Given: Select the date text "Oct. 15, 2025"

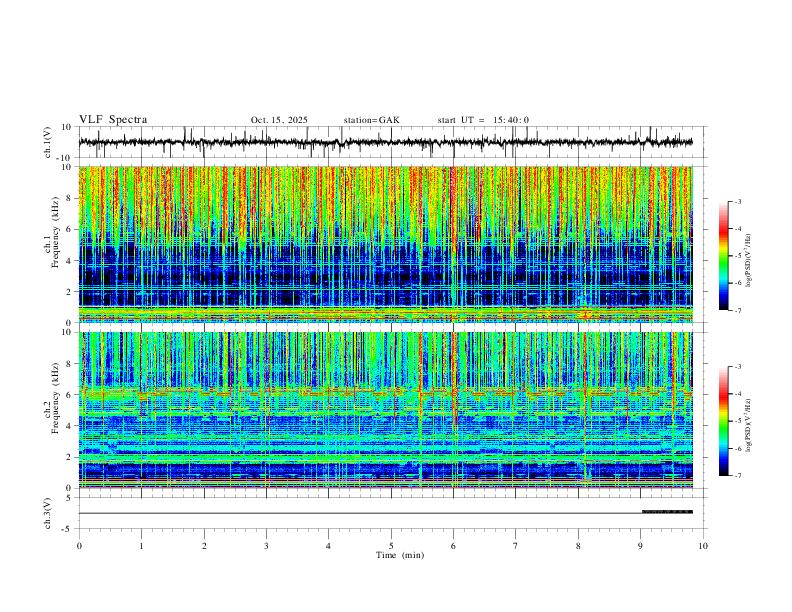Looking at the screenshot, I should click(279, 120).
